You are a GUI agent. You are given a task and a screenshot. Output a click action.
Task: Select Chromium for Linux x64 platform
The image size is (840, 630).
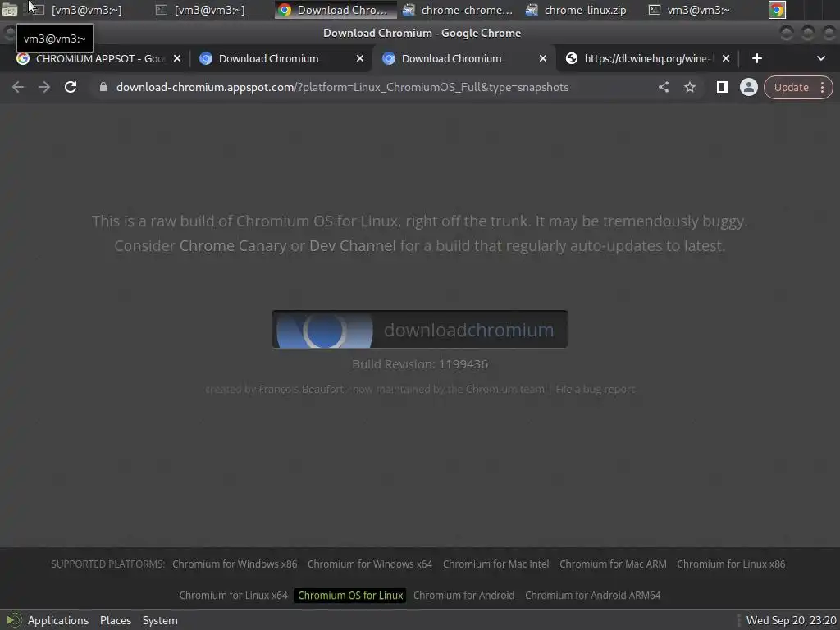(x=233, y=596)
